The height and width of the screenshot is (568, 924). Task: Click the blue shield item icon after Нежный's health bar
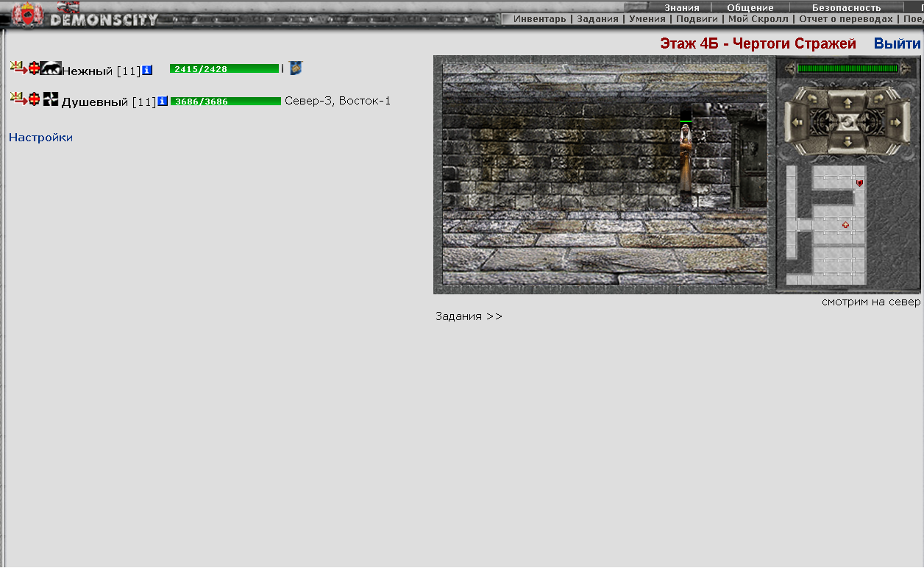[x=296, y=68]
